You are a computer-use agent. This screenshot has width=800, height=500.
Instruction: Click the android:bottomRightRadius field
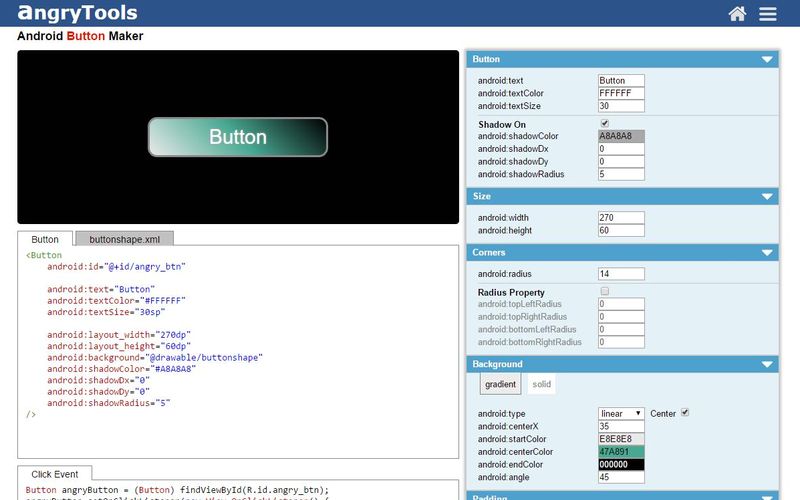click(x=621, y=342)
